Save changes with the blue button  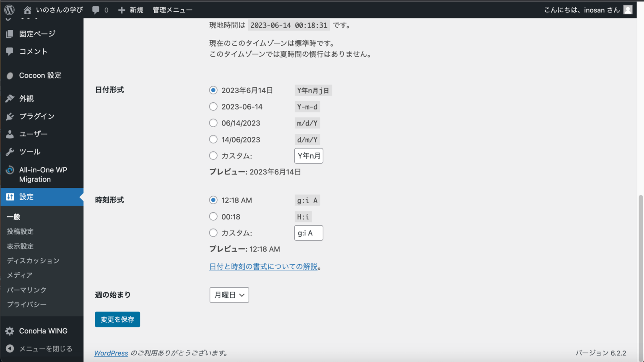117,319
